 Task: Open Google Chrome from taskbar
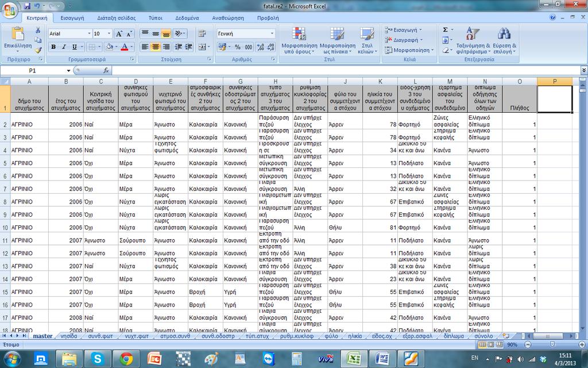point(126,359)
